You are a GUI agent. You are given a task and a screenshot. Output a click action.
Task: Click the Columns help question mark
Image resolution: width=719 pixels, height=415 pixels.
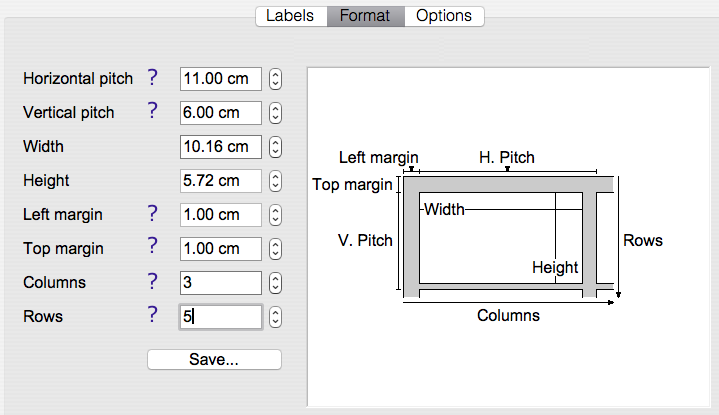153,281
